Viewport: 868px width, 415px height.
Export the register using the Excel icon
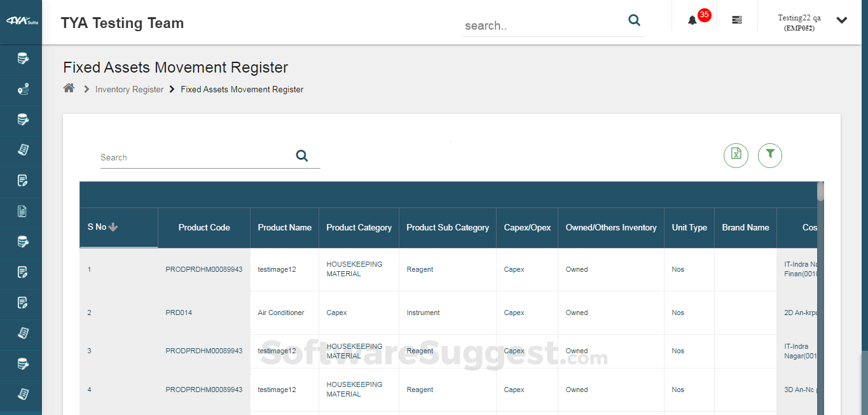click(x=736, y=155)
